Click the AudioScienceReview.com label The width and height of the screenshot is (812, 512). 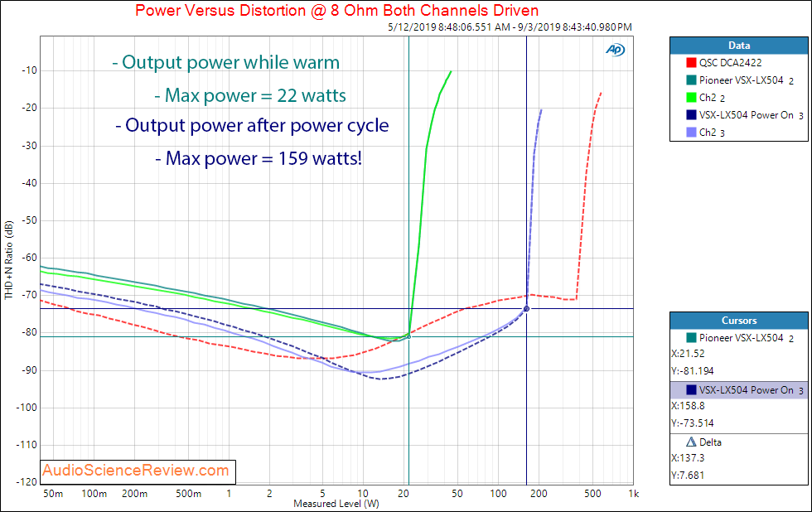pos(136,470)
